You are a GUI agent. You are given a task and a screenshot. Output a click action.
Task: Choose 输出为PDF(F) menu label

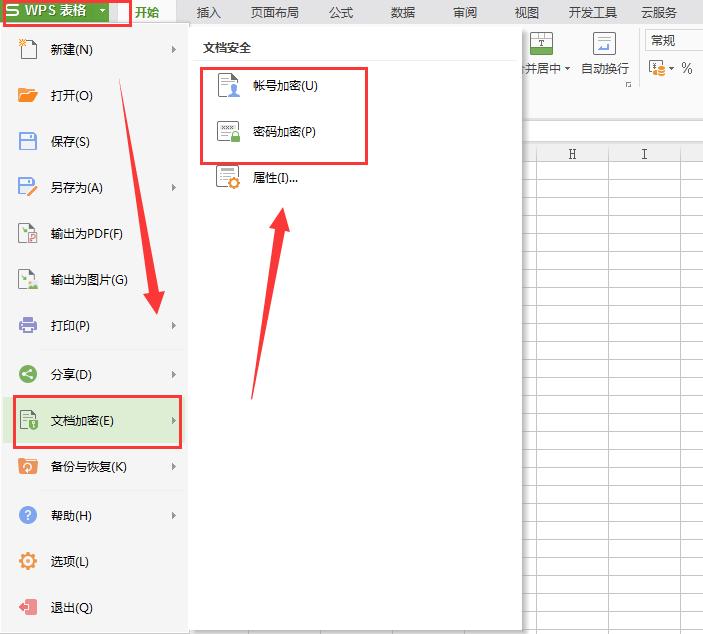tap(87, 234)
